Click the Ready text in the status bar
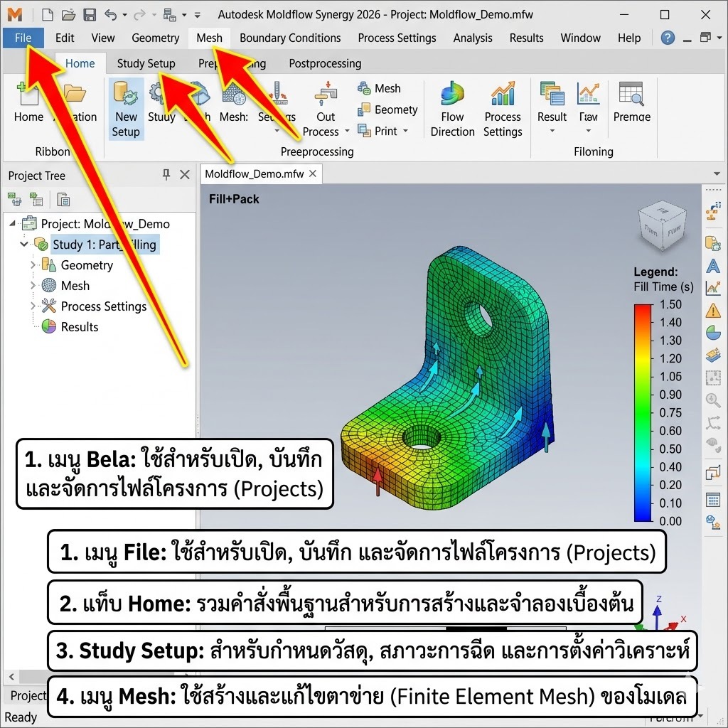 [x=21, y=717]
